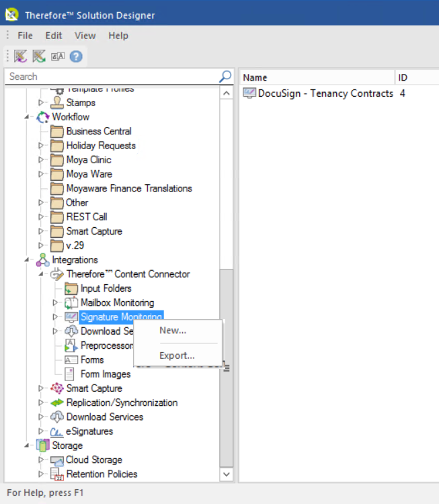This screenshot has width=439, height=504.
Task: Expand the Moya Clinic folder
Action: click(x=41, y=160)
